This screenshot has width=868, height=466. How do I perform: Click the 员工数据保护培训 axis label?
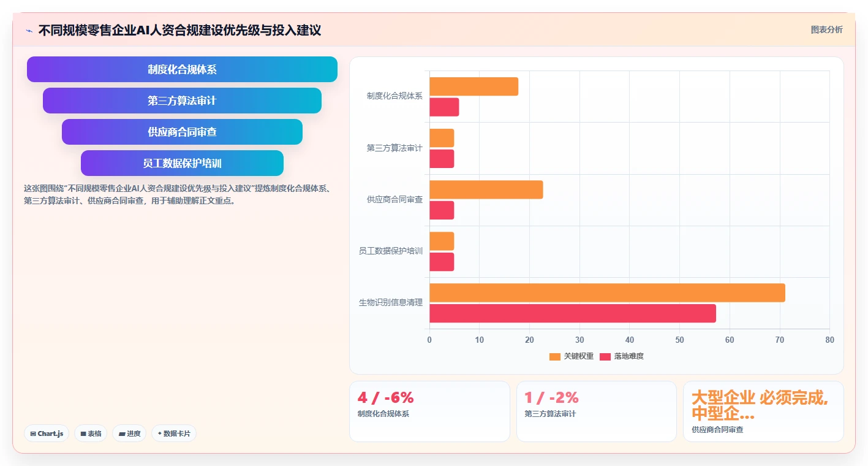point(391,251)
